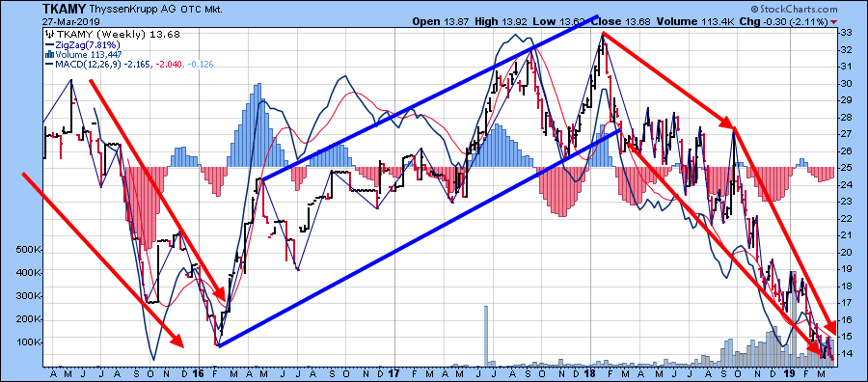
Task: Click the 25 price axis label
Action: coord(847,168)
